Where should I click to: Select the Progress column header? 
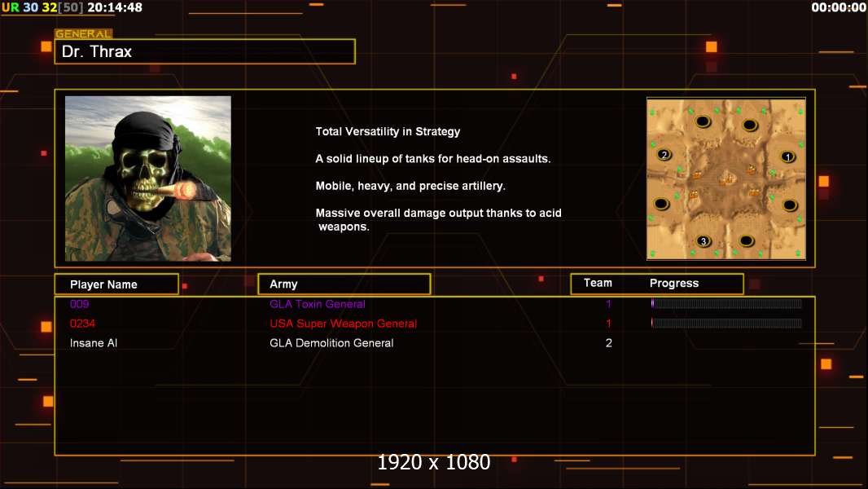tap(673, 283)
